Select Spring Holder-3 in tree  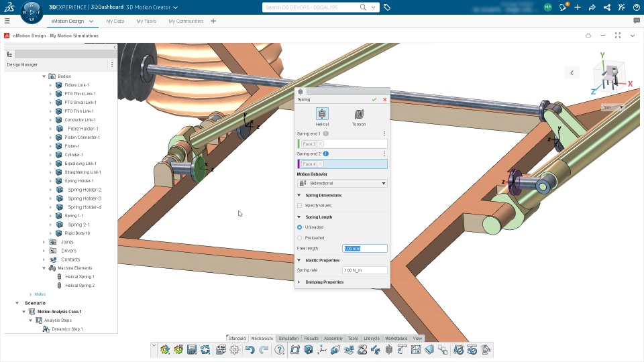tap(85, 198)
